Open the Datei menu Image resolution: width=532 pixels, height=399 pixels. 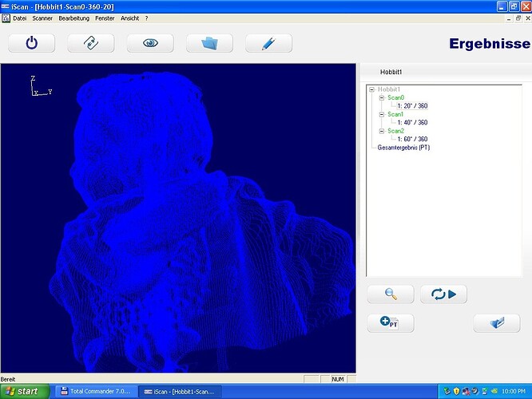coord(20,18)
